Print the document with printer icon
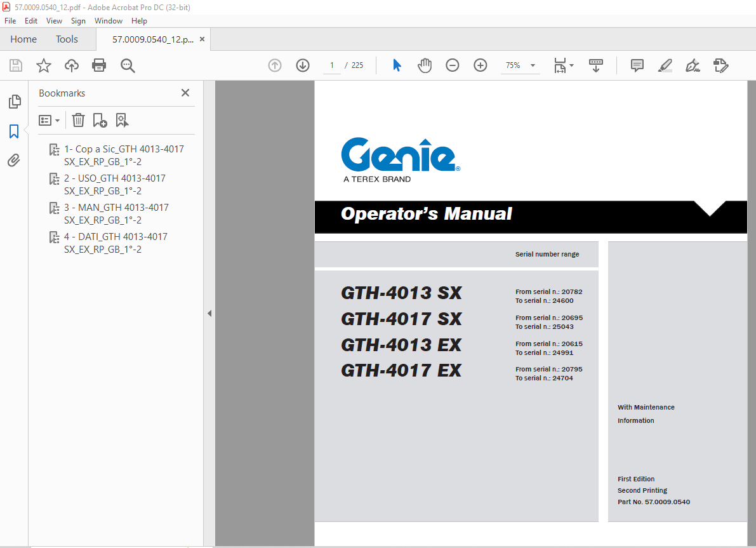 click(99, 65)
